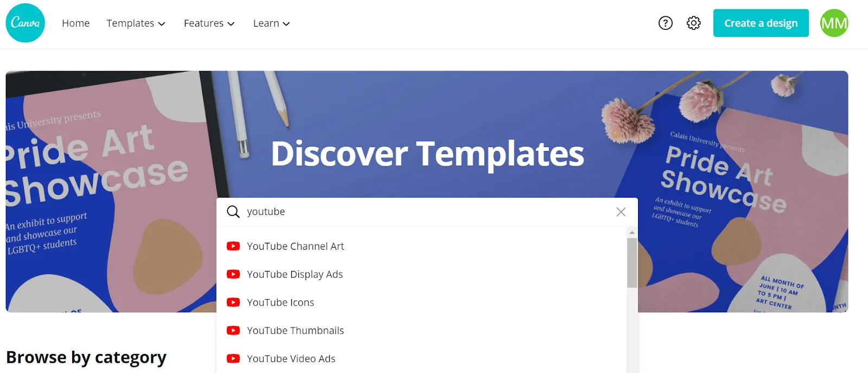The image size is (868, 373).
Task: Open the help question mark icon
Action: tap(665, 23)
